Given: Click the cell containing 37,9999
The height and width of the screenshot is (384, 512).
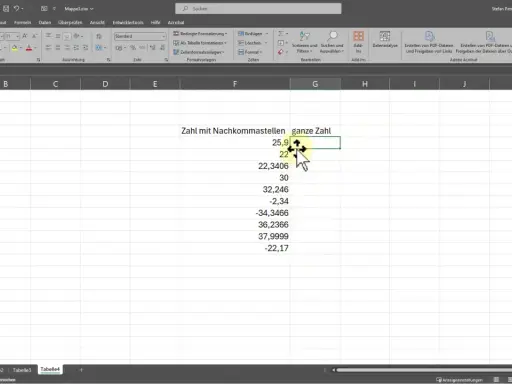Looking at the screenshot, I should (235, 236).
